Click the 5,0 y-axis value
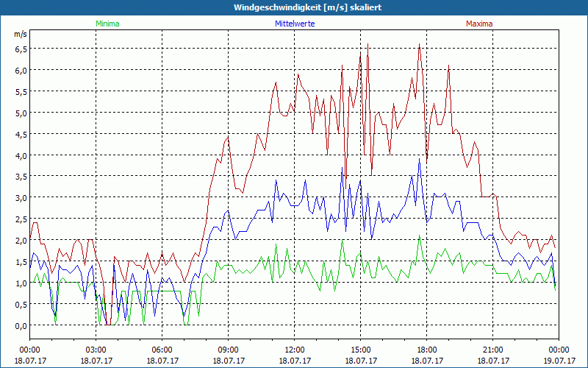 point(21,113)
